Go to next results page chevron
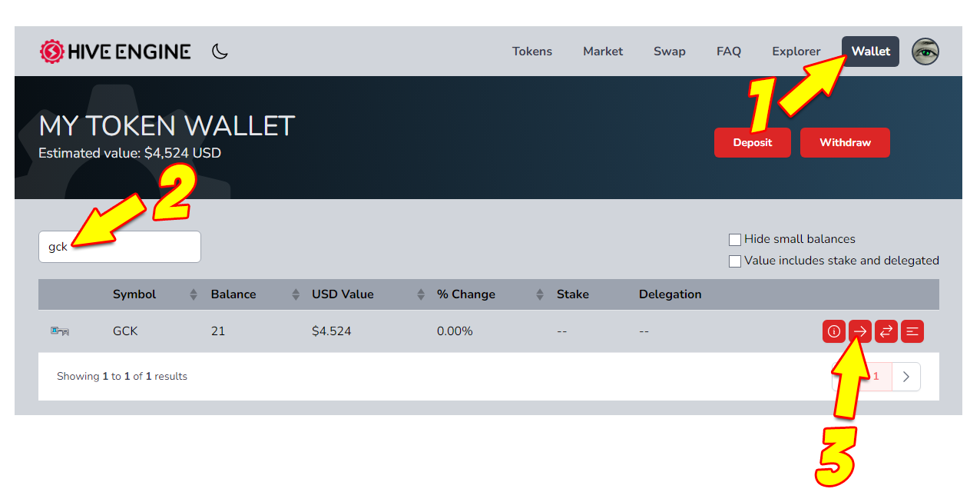Viewport: 980px width, 502px height. pyautogui.click(x=906, y=377)
